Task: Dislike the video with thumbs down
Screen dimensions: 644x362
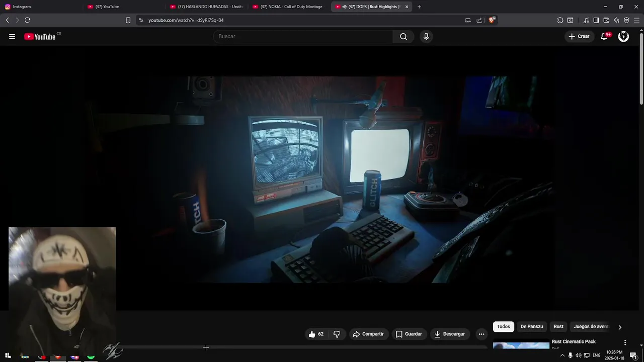Action: [337, 334]
